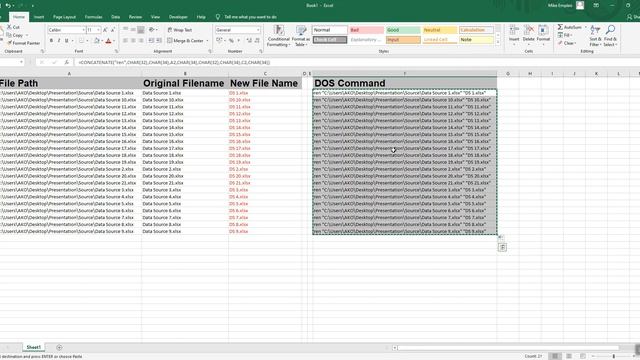Click the Copy command icon
This screenshot has height=360, width=640.
(x=9, y=35)
